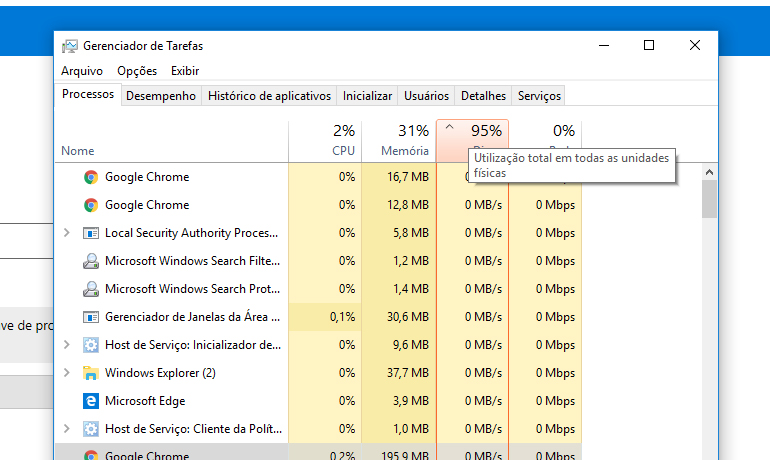Select Gerenciador de Janelas da Área row text
Viewport: 770px width, 460px height.
192,317
